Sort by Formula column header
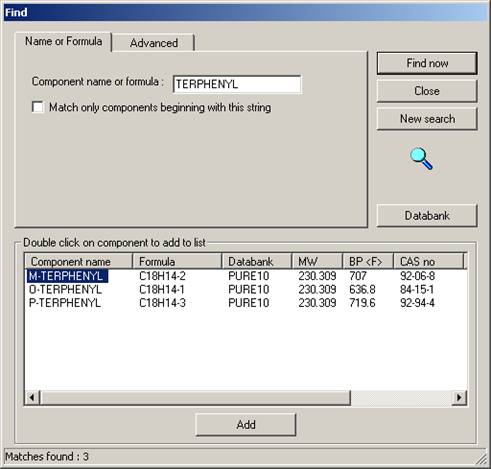 point(177,261)
